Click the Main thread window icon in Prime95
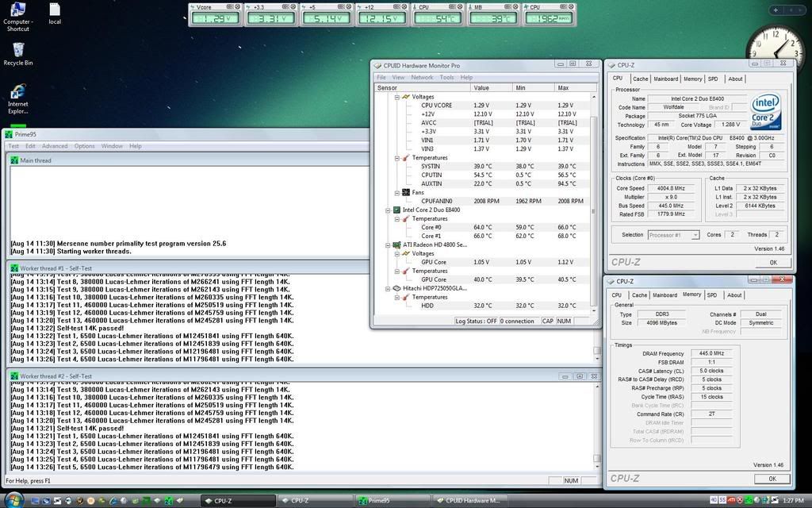Image resolution: width=812 pixels, height=508 pixels. click(x=14, y=160)
